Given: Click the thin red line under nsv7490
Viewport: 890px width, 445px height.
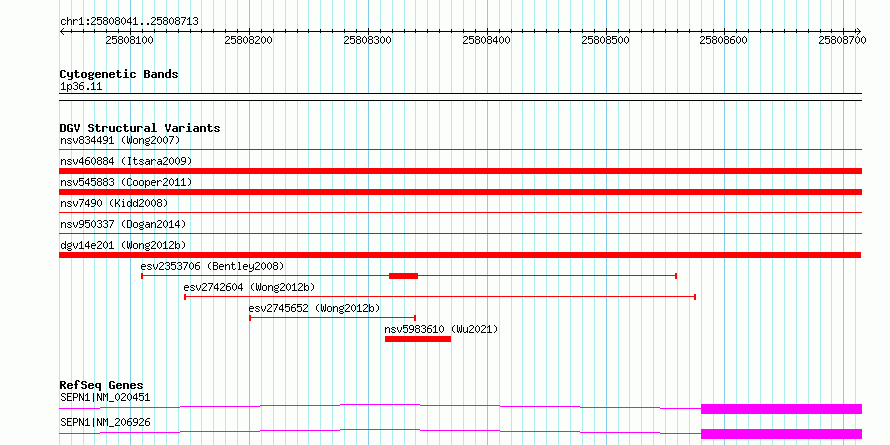Looking at the screenshot, I should [x=460, y=213].
